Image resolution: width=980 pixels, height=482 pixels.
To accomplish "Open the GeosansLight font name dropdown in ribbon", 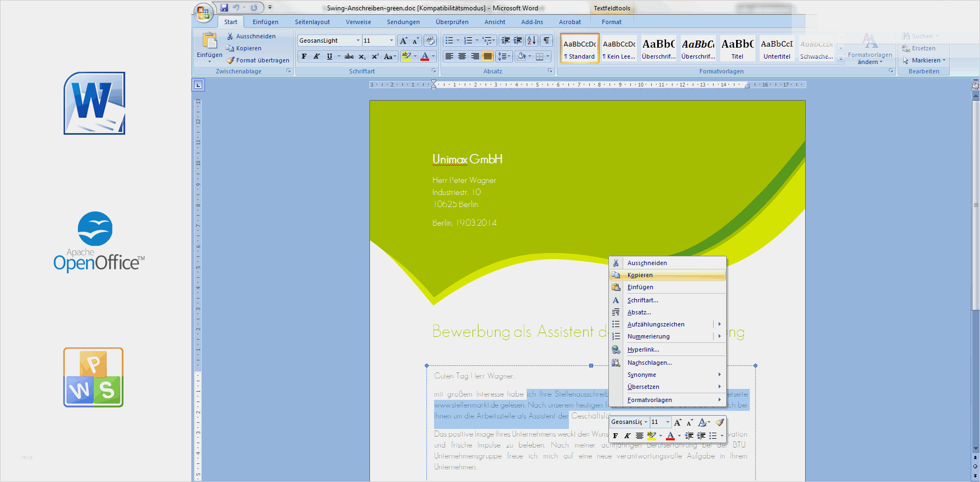I will (358, 41).
